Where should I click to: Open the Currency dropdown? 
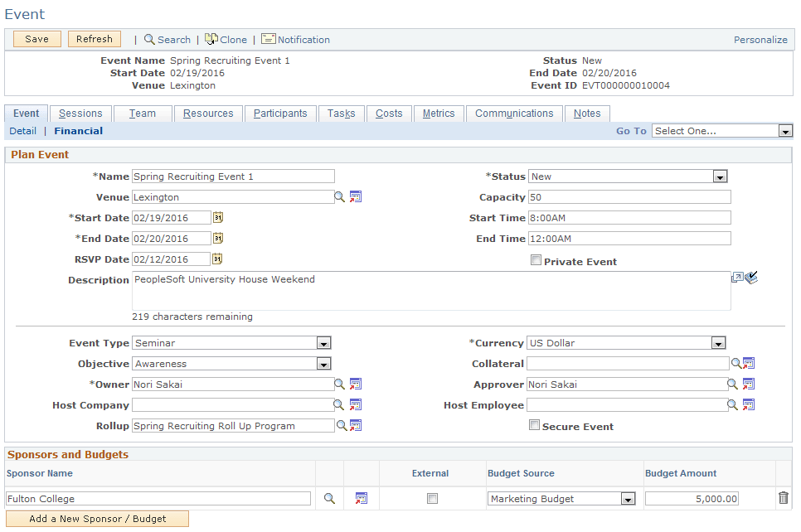[719, 342]
